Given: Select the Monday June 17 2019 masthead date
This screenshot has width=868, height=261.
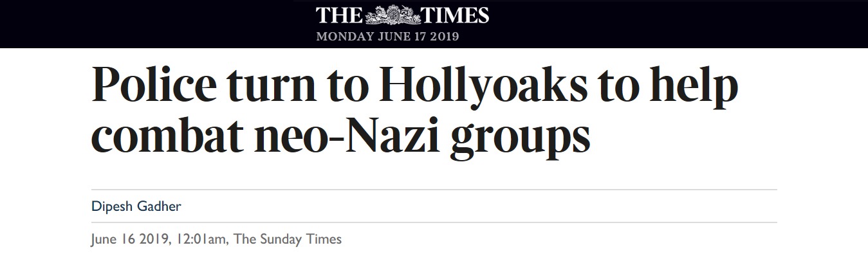Looking at the screenshot, I should (387, 37).
